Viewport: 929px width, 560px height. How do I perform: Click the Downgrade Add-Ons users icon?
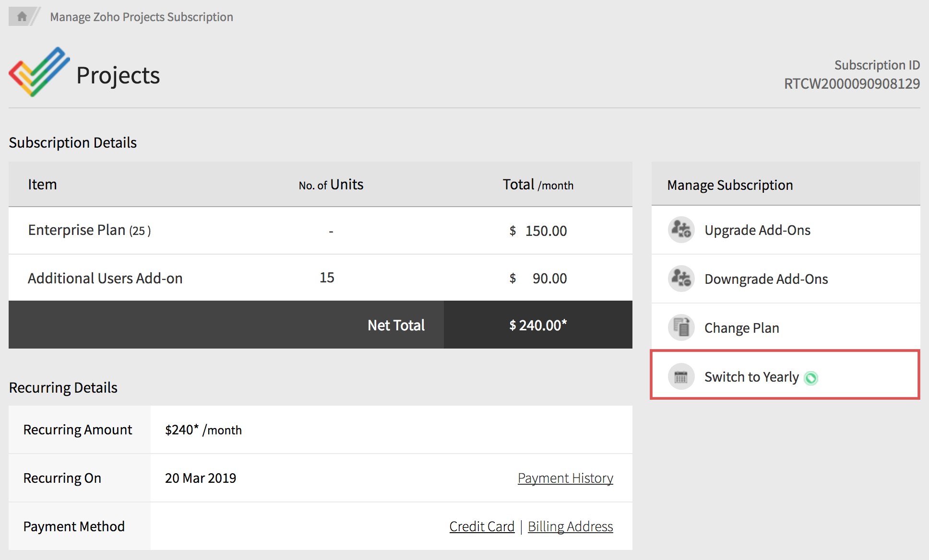point(681,279)
